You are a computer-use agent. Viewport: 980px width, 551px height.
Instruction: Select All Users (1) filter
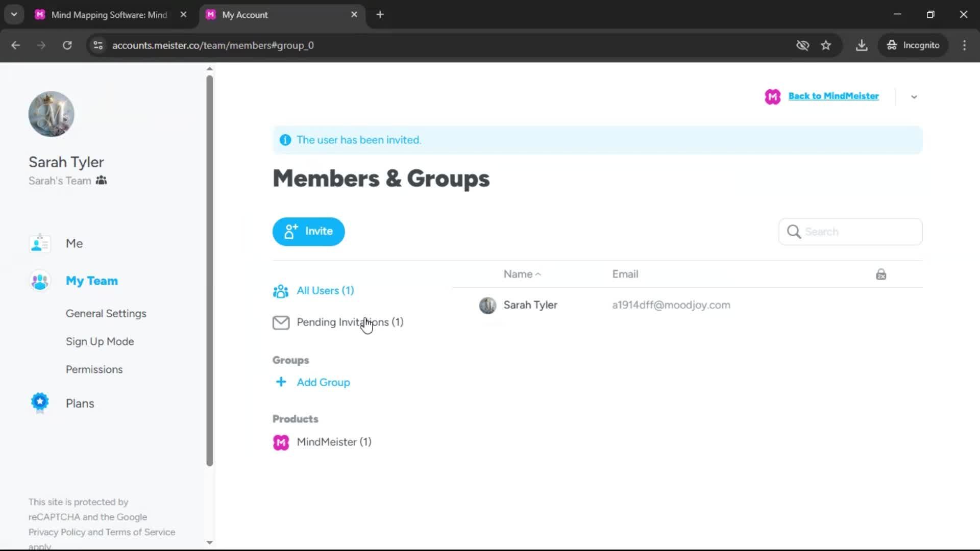coord(325,290)
